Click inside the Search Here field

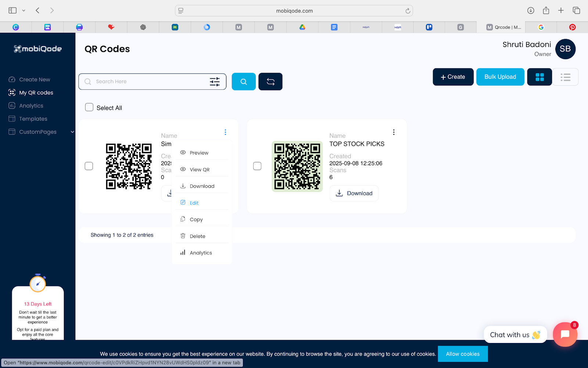(143, 81)
